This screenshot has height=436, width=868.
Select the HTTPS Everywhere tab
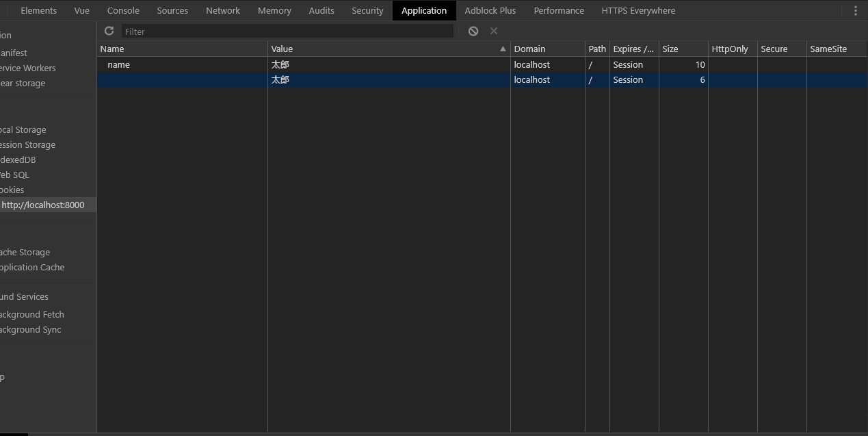tap(637, 10)
